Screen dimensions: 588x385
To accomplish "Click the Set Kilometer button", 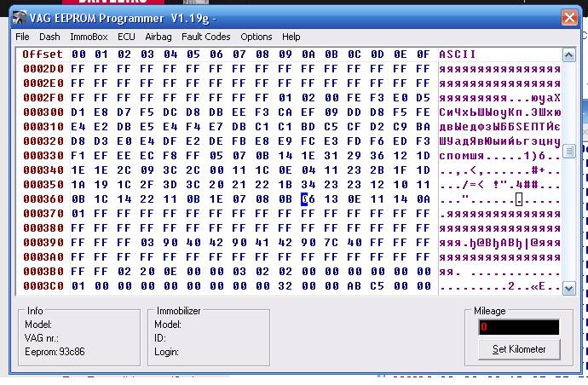I will click(x=519, y=349).
